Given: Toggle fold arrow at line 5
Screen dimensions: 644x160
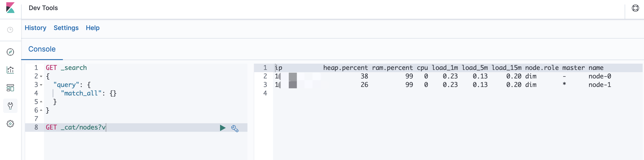Looking at the screenshot, I should point(41,102).
